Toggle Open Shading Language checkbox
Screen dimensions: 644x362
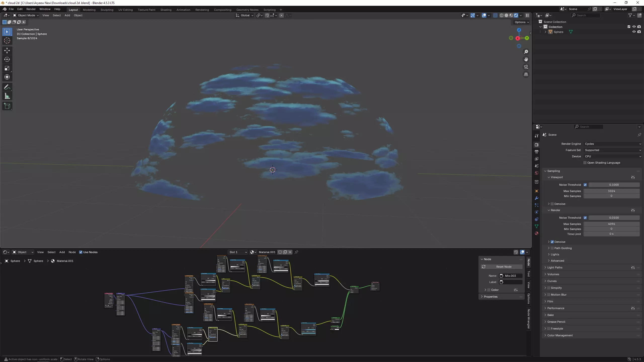tap(585, 163)
